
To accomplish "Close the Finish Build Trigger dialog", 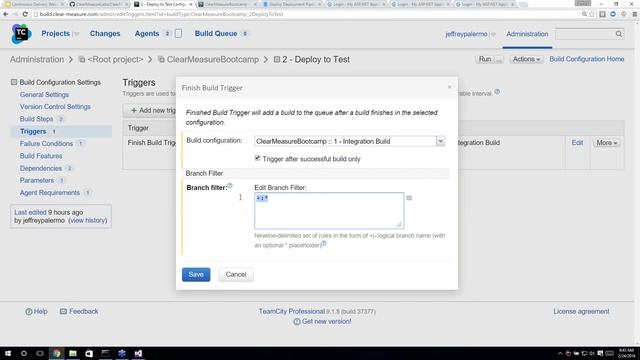I will [x=449, y=87].
